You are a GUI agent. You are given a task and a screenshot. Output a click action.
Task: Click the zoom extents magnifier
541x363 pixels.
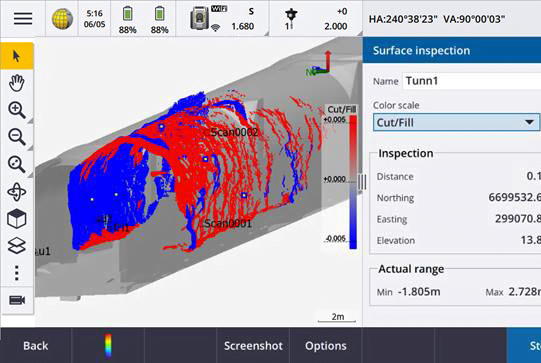(x=17, y=164)
